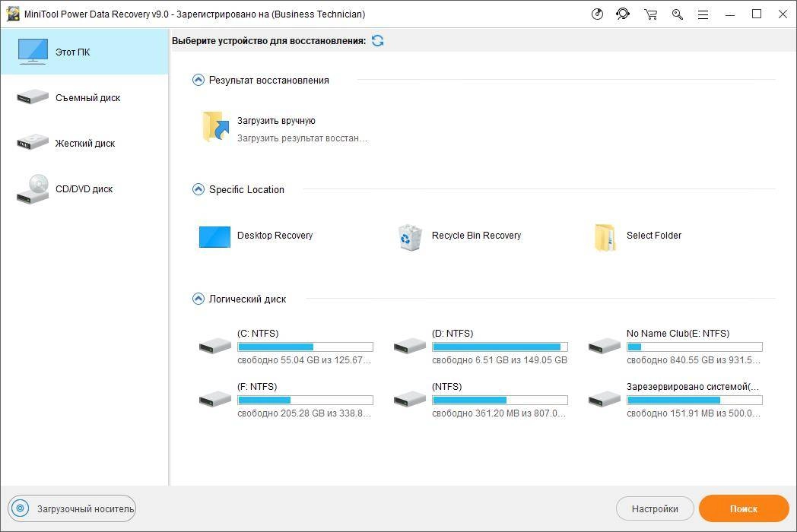797x532 pixels.
Task: Click the text свободно 151.91 MB
Action: pyautogui.click(x=671, y=413)
